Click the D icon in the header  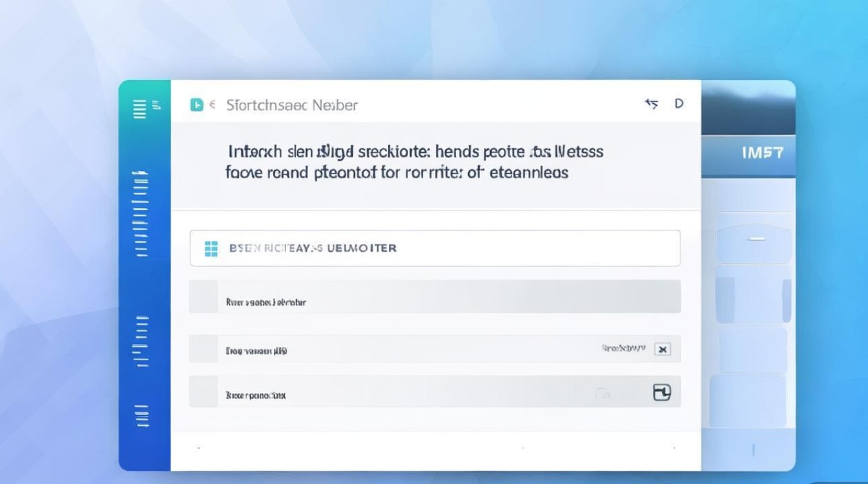679,103
